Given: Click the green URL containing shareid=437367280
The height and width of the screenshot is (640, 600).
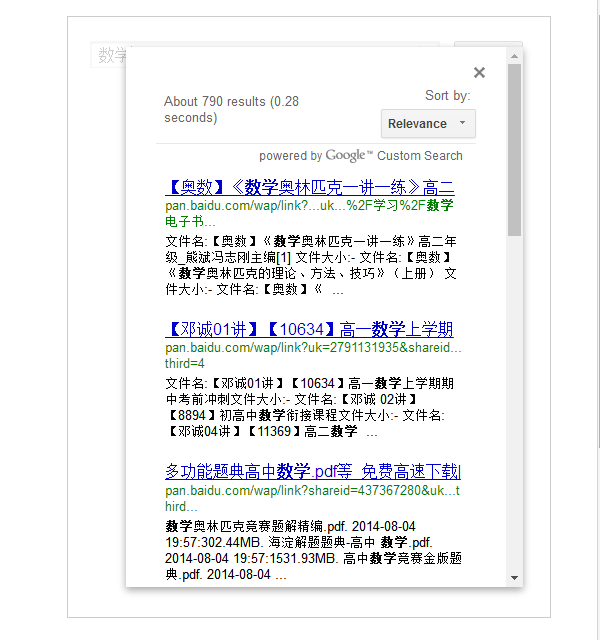Looking at the screenshot, I should point(312,498).
